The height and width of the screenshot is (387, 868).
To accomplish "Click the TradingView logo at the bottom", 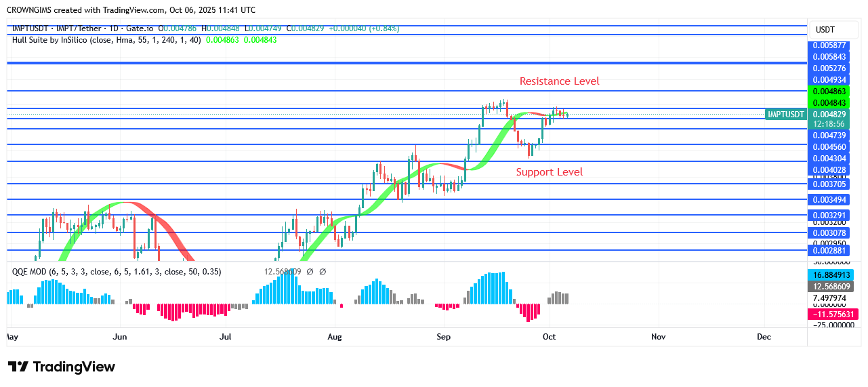I will click(62, 367).
